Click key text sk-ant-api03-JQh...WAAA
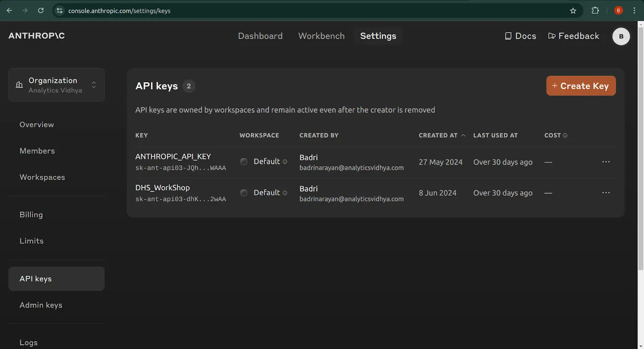 pyautogui.click(x=181, y=168)
